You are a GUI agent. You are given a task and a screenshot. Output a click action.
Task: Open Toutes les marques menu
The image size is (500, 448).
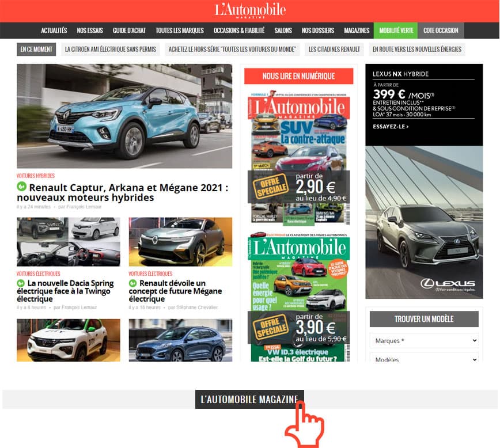tap(180, 31)
